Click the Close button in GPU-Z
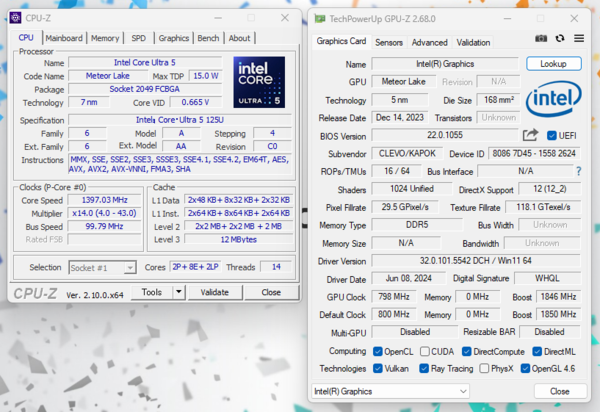This screenshot has height=412, width=600. click(x=560, y=391)
